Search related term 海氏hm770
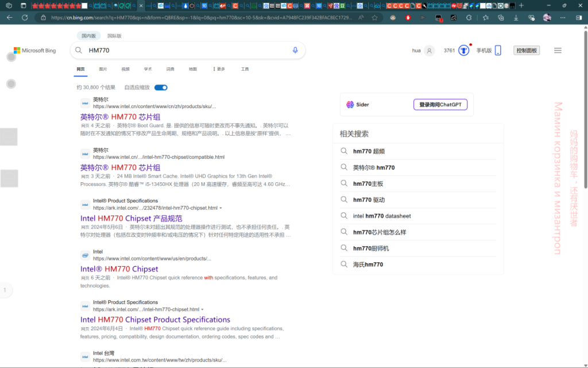588x368 pixels. pyautogui.click(x=368, y=264)
